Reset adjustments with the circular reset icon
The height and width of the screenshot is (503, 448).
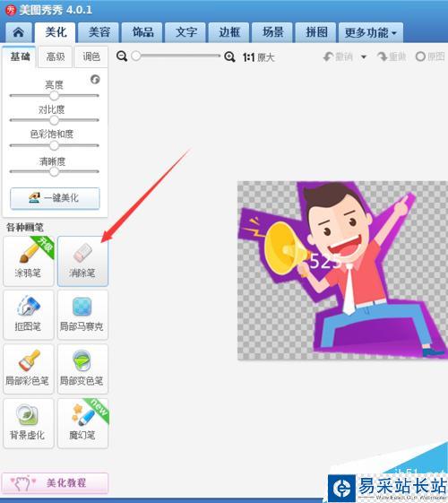point(95,79)
